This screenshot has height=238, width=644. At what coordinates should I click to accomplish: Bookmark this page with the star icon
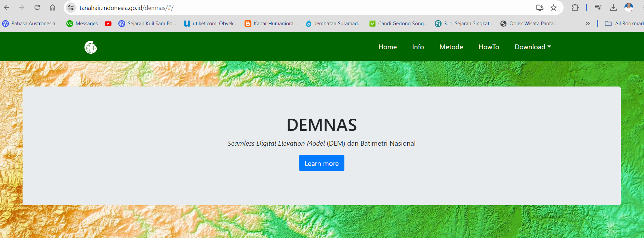point(553,8)
